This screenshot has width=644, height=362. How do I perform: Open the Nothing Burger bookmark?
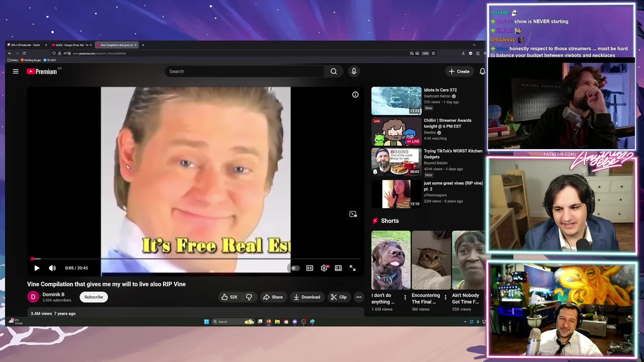(x=31, y=60)
